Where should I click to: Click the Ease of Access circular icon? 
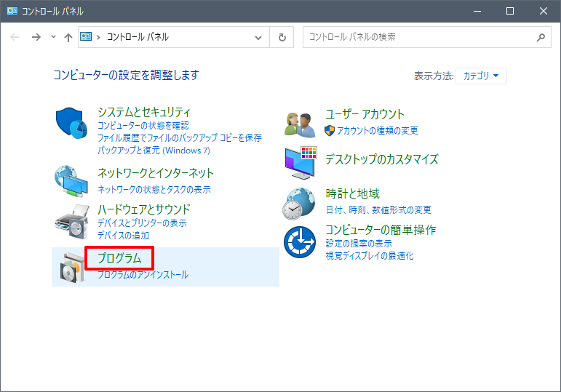tap(300, 242)
